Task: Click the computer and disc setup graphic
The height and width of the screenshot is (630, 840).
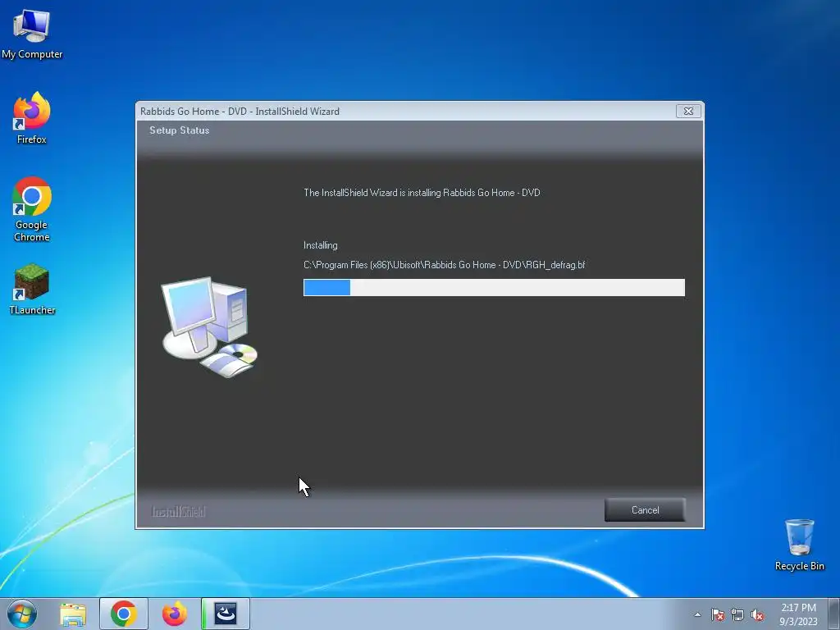Action: coord(209,327)
